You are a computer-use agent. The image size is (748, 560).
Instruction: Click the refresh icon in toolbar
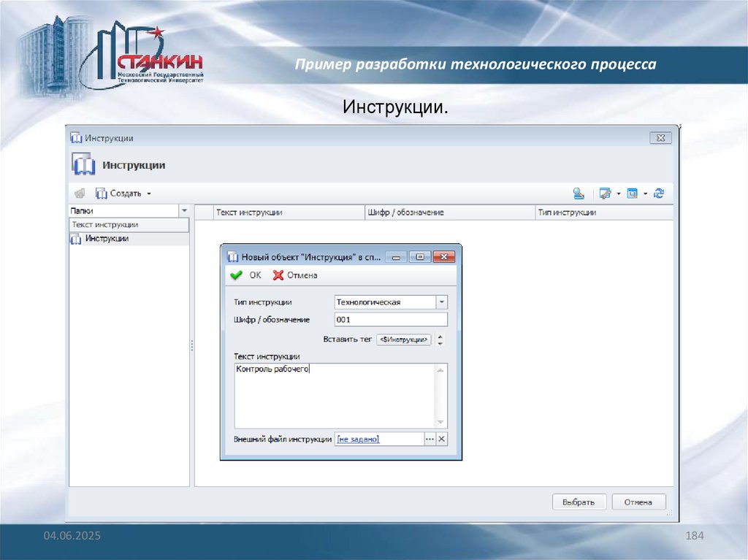point(659,193)
